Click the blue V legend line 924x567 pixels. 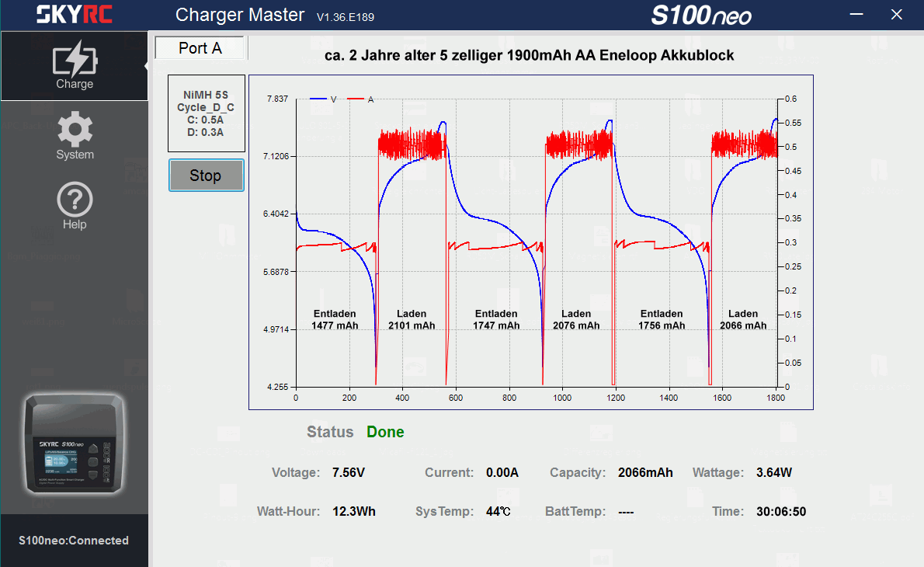[x=318, y=99]
